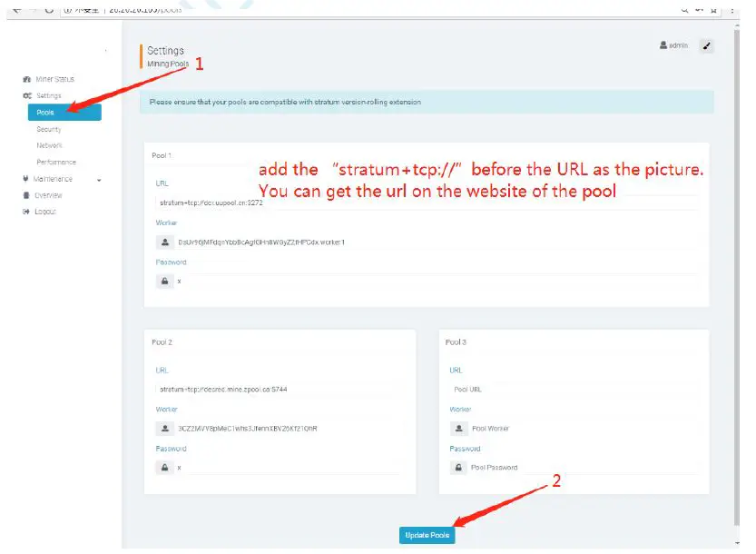Focus the Pool 3 Password field
The height and width of the screenshot is (554, 756).
click(583, 468)
